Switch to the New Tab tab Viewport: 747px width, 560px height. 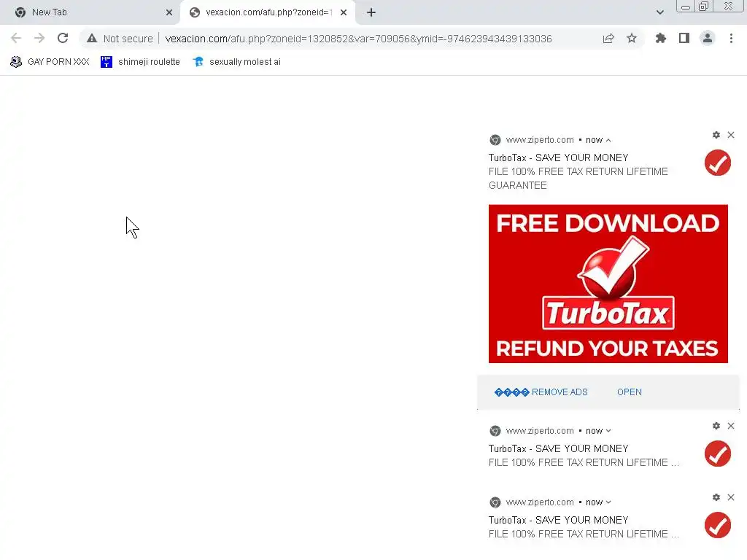coord(90,12)
